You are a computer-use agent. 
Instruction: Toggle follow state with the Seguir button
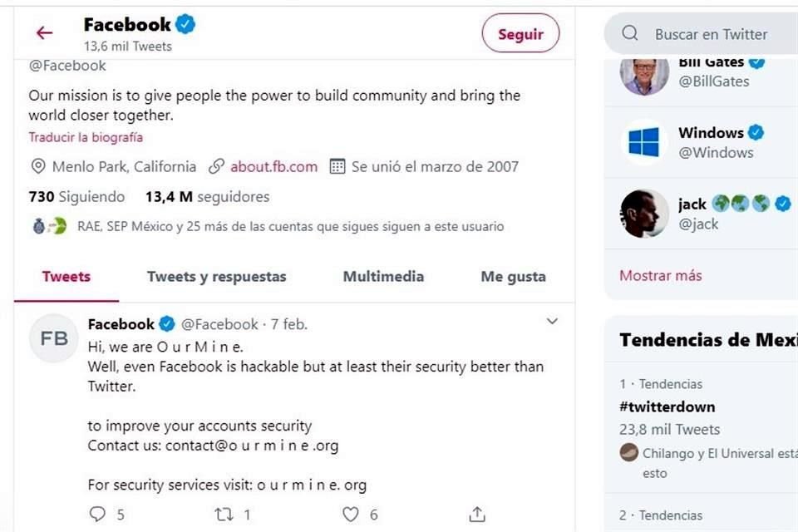coord(520,34)
